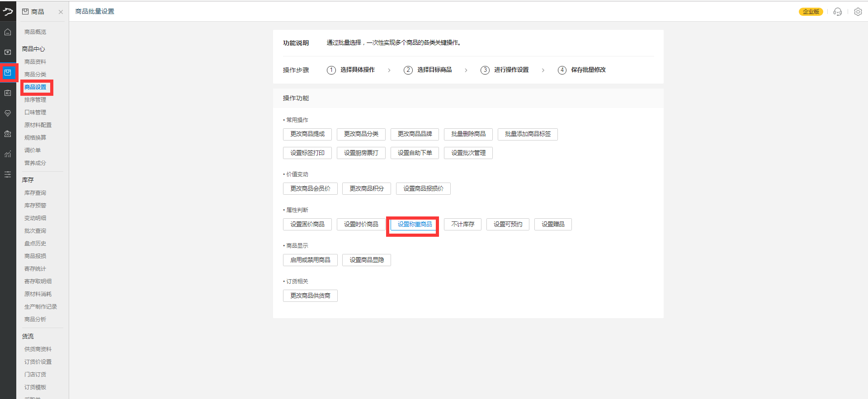Open the percent coupon sidebar icon
The height and width of the screenshot is (399, 868).
pyautogui.click(x=8, y=134)
